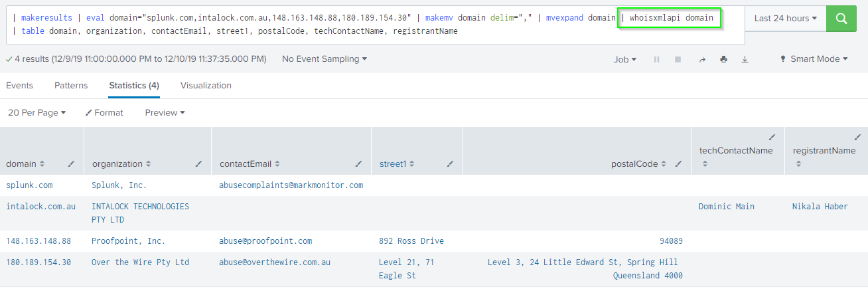The width and height of the screenshot is (868, 295).
Task: Edit the domain column using the pencil icon
Action: pos(71,163)
